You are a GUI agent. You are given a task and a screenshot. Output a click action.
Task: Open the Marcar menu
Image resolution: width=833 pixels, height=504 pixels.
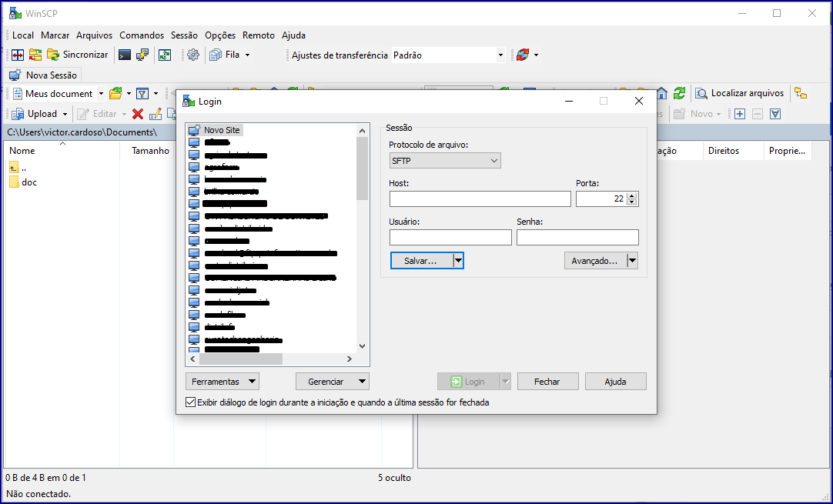(55, 35)
